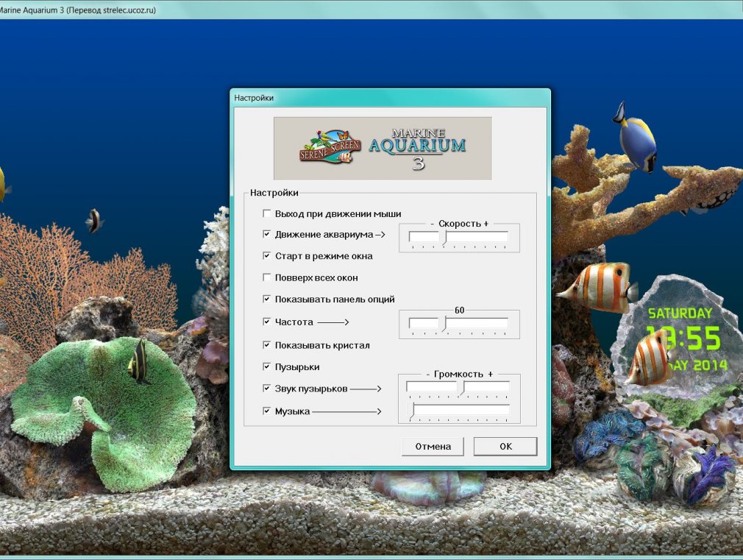The height and width of the screenshot is (560, 743).
Task: Click the 'Отмена' button
Action: pos(433,446)
